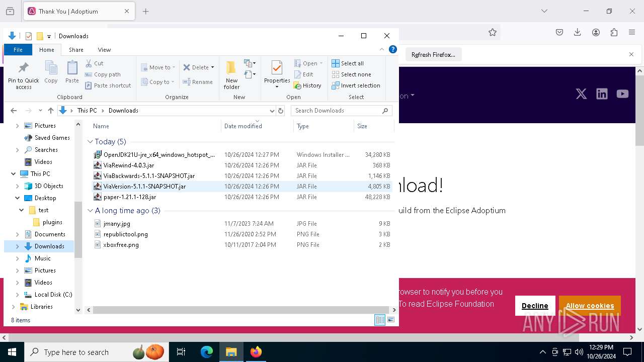Open Adoptium YouTube icon
The width and height of the screenshot is (644, 362).
(x=622, y=94)
